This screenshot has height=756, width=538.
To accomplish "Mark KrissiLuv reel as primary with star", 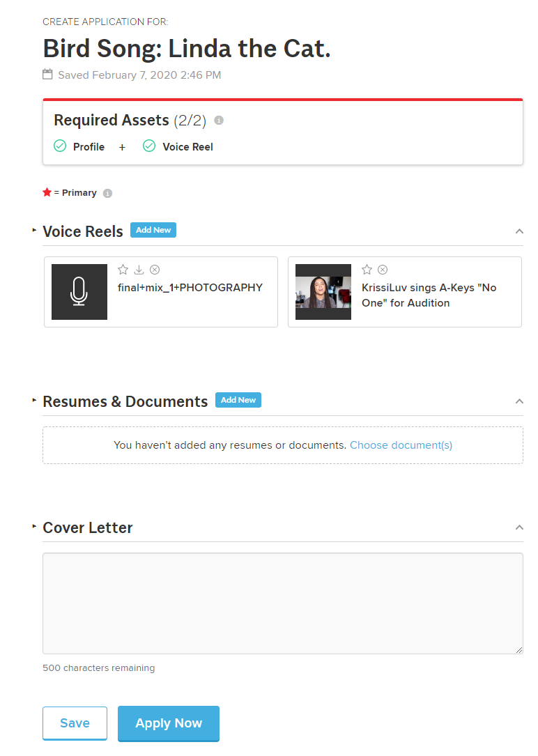I will pos(367,270).
